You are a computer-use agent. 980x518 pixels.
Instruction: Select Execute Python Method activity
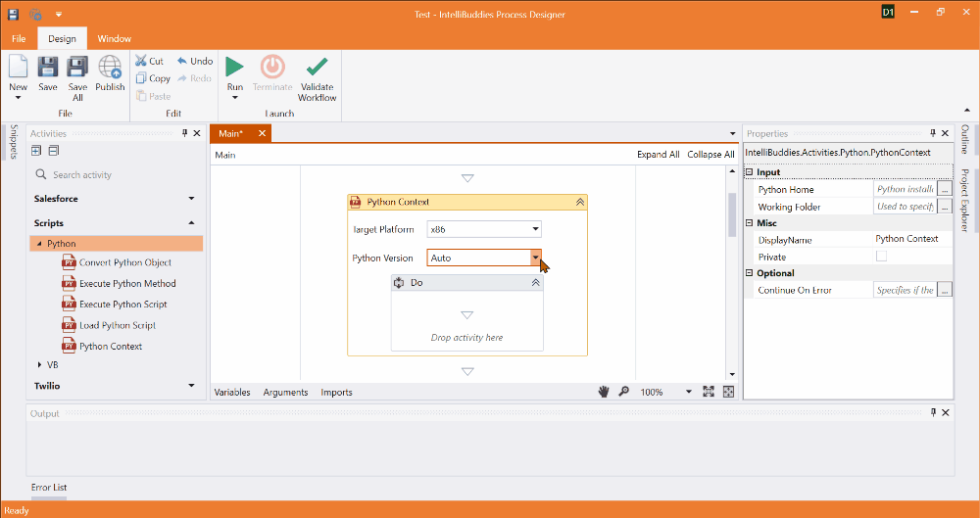coord(119,284)
